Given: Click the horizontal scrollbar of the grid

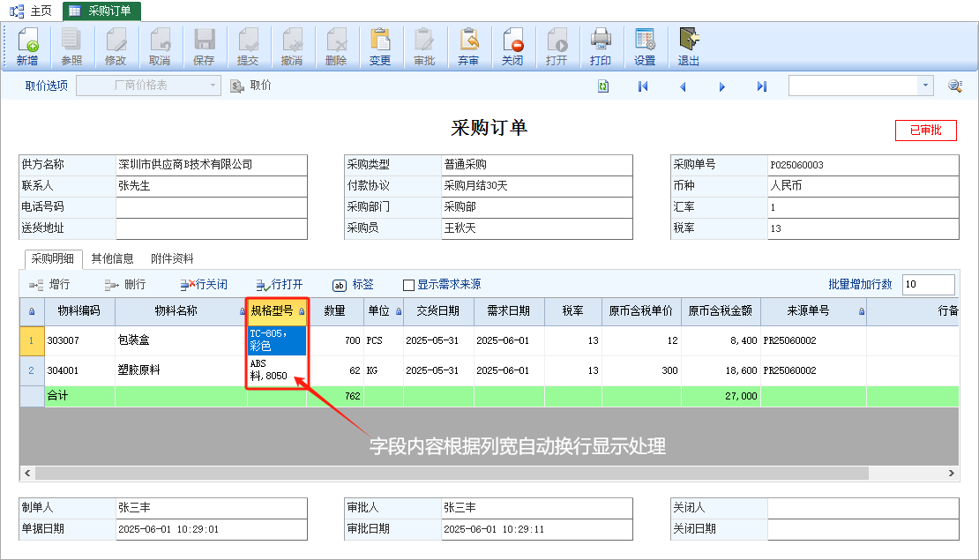Looking at the screenshot, I should coord(452,474).
